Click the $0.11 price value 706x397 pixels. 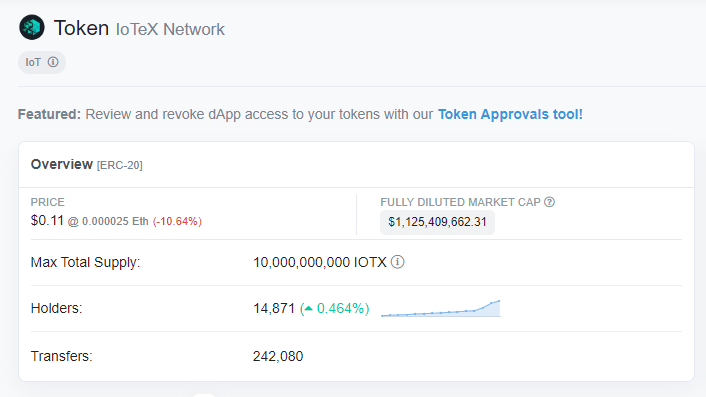coord(47,221)
